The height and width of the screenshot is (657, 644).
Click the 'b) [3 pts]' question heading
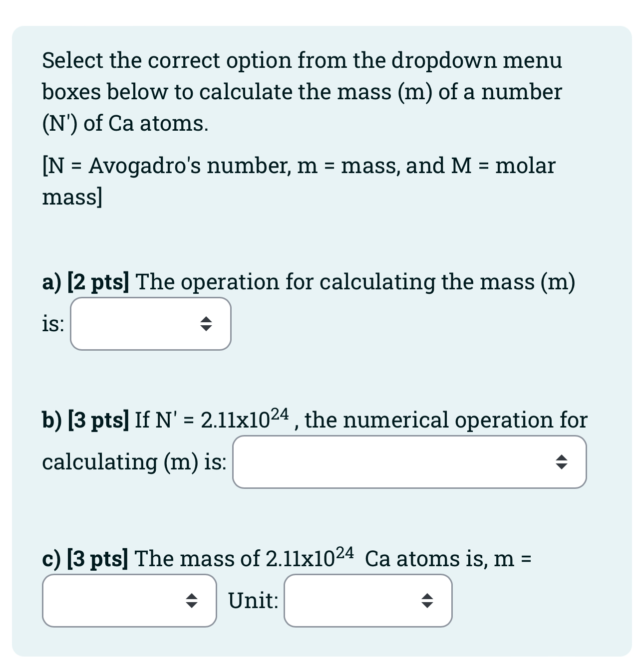pyautogui.click(x=85, y=420)
